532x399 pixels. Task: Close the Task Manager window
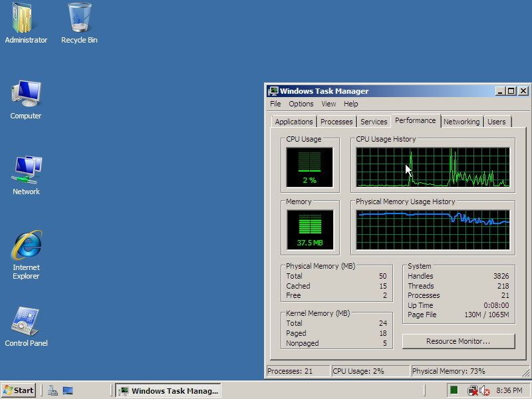pyautogui.click(x=523, y=91)
